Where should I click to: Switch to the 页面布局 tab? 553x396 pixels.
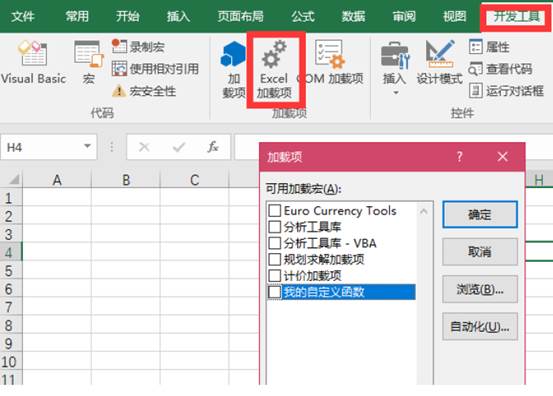[241, 16]
